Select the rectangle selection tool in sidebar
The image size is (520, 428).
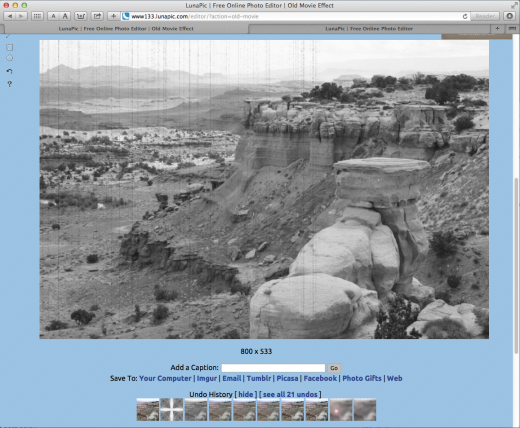coord(10,47)
